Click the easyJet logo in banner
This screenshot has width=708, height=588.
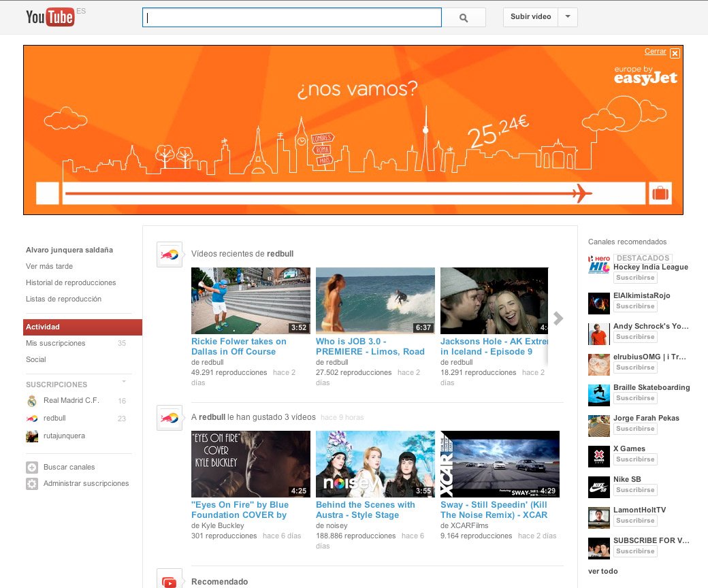[x=645, y=76]
